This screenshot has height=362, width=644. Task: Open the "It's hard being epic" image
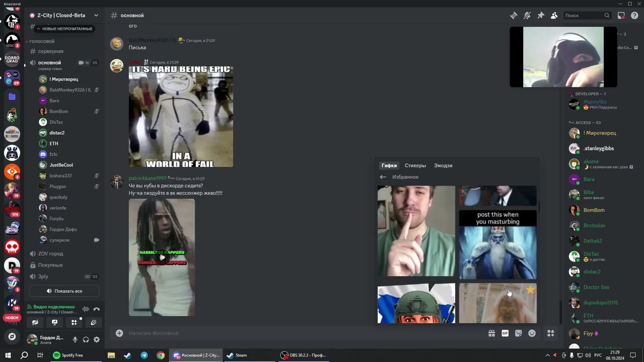[181, 117]
